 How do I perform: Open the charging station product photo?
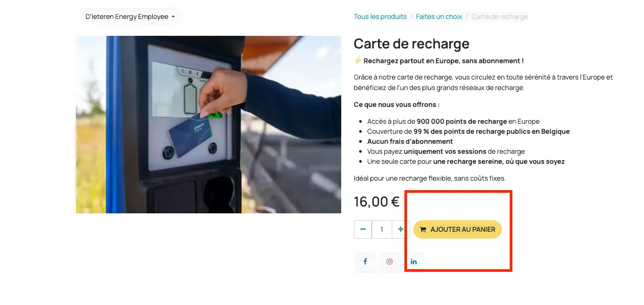click(209, 124)
